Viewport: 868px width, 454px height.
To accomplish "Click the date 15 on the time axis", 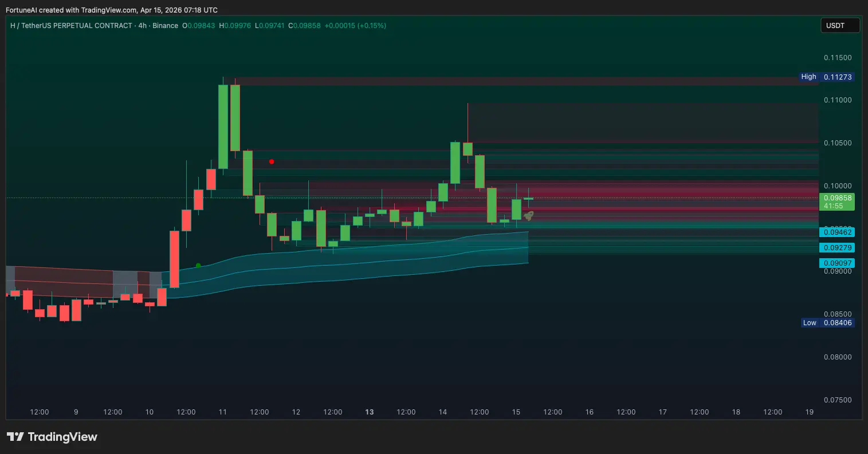I will click(x=516, y=412).
